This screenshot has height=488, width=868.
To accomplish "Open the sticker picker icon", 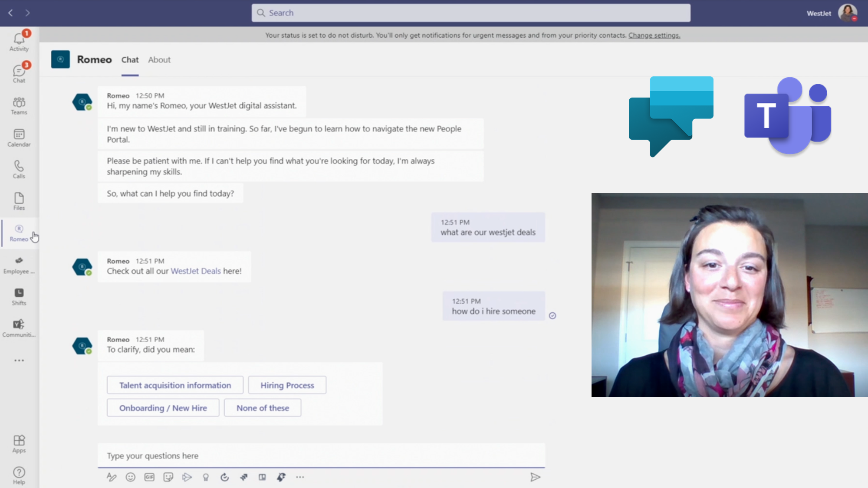I will [168, 477].
